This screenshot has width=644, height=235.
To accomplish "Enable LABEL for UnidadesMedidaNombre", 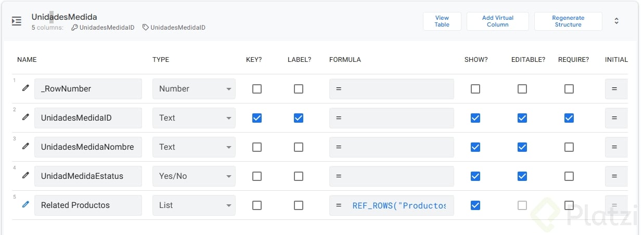I will [x=299, y=147].
